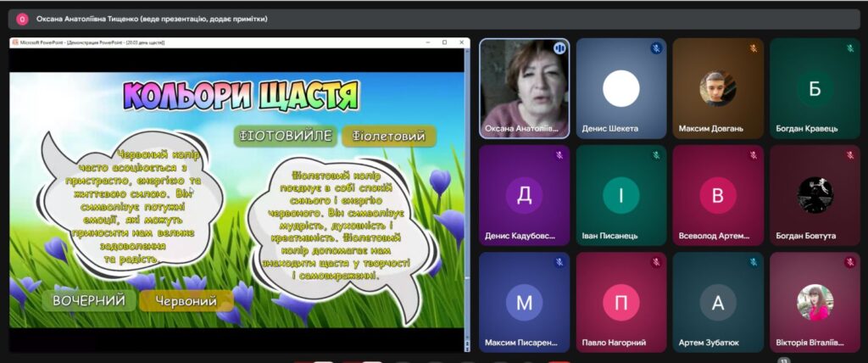The image size is (868, 363).
Task: Open Всеволод Артем's participant tile
Action: click(717, 195)
